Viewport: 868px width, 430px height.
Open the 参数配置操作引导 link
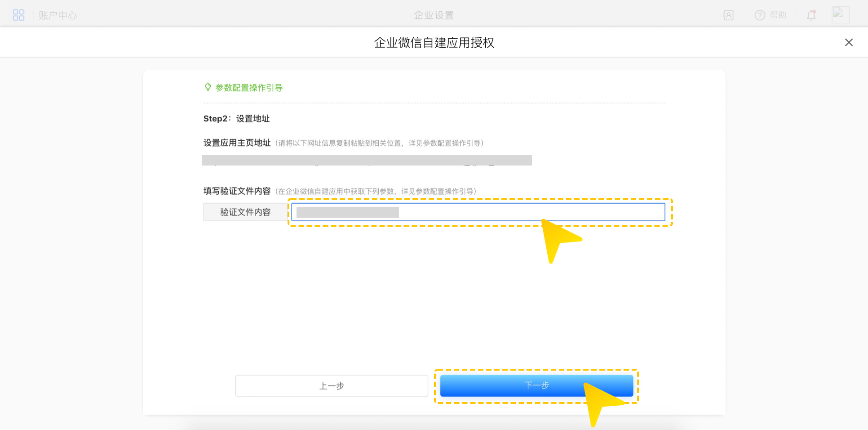[249, 88]
